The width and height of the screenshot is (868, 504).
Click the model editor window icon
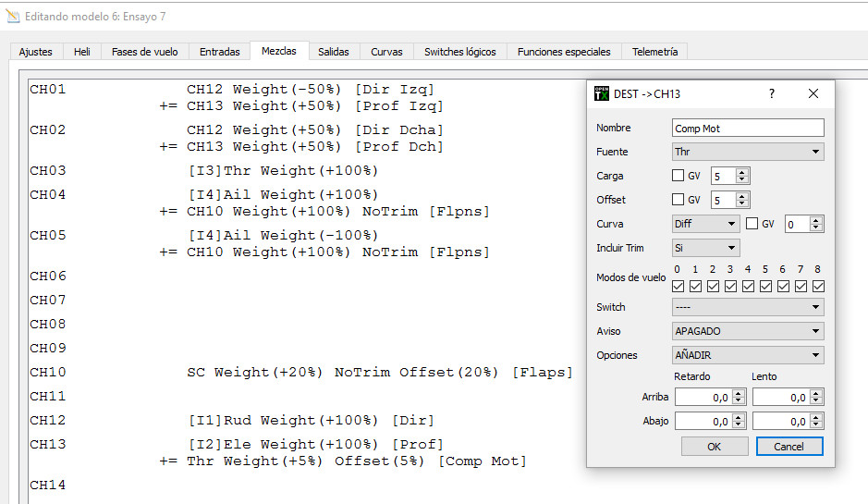pyautogui.click(x=12, y=17)
